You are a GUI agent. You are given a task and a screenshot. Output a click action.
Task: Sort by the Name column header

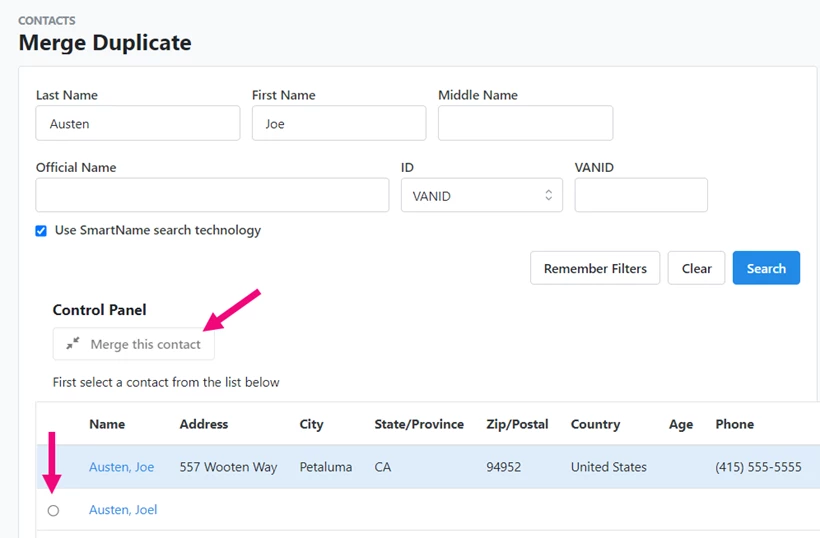[x=107, y=424]
